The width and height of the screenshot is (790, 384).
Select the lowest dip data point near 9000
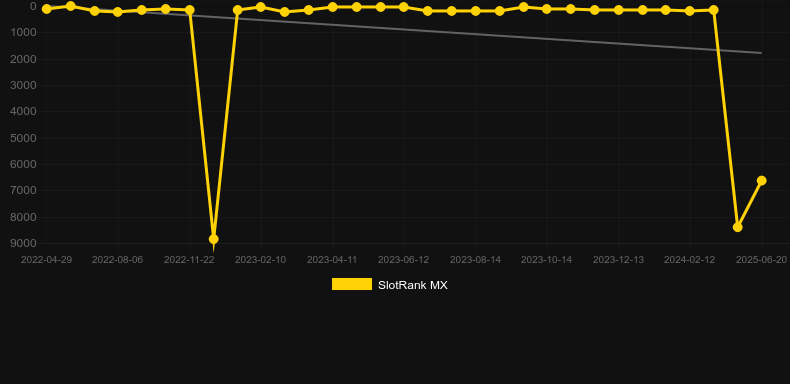(214, 239)
